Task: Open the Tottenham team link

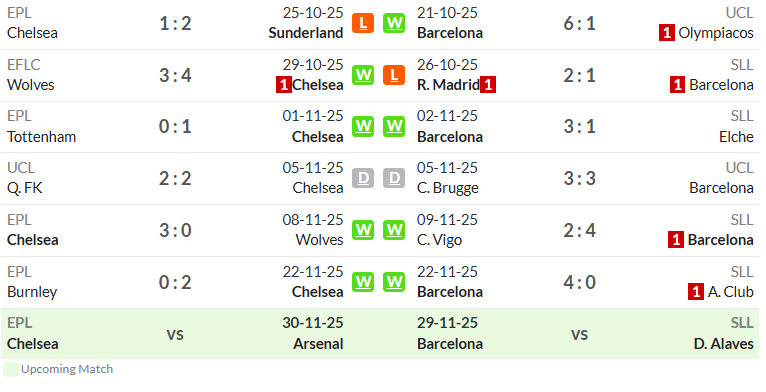Action: tap(42, 137)
